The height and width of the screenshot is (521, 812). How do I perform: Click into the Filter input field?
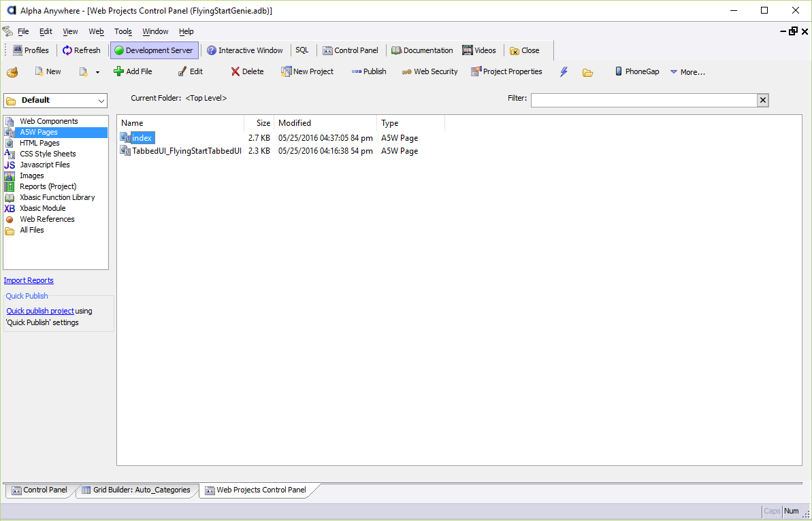644,101
